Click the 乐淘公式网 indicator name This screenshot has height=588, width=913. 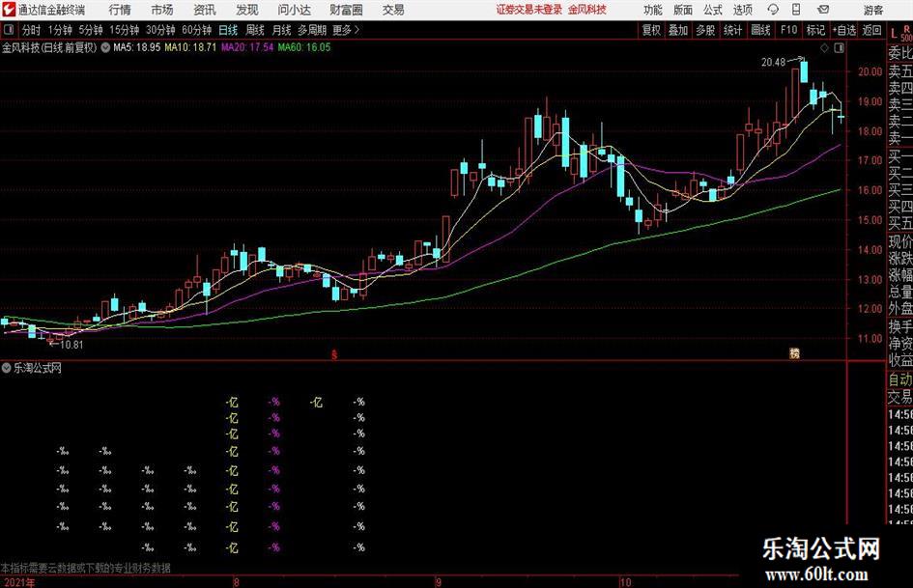[x=38, y=368]
